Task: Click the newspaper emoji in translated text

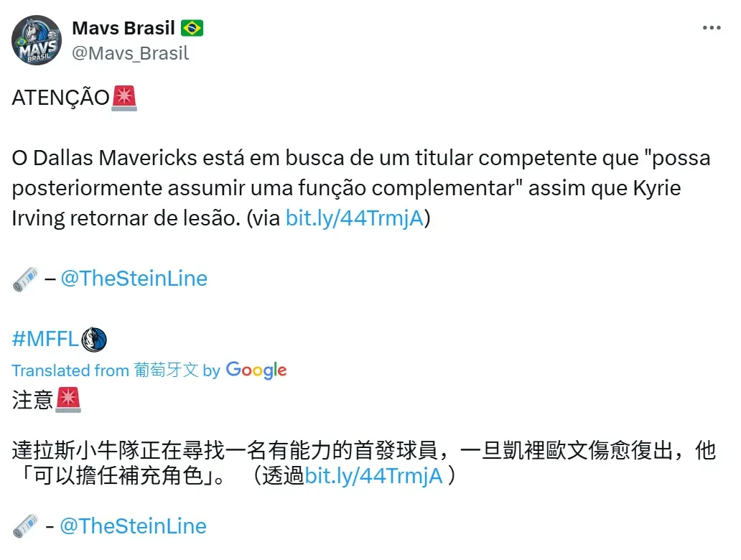Action: click(x=26, y=526)
